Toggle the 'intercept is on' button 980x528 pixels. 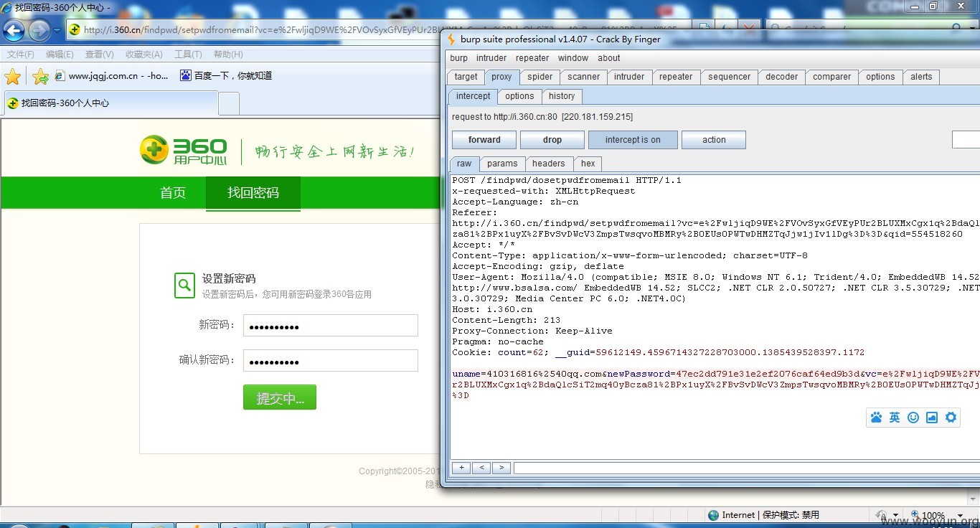click(x=633, y=140)
